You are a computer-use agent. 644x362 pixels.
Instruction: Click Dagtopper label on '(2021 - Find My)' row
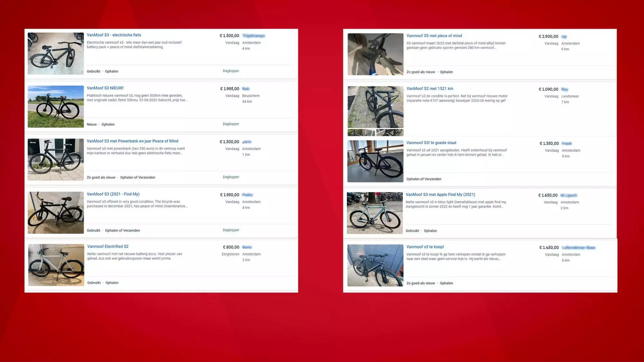231,230
